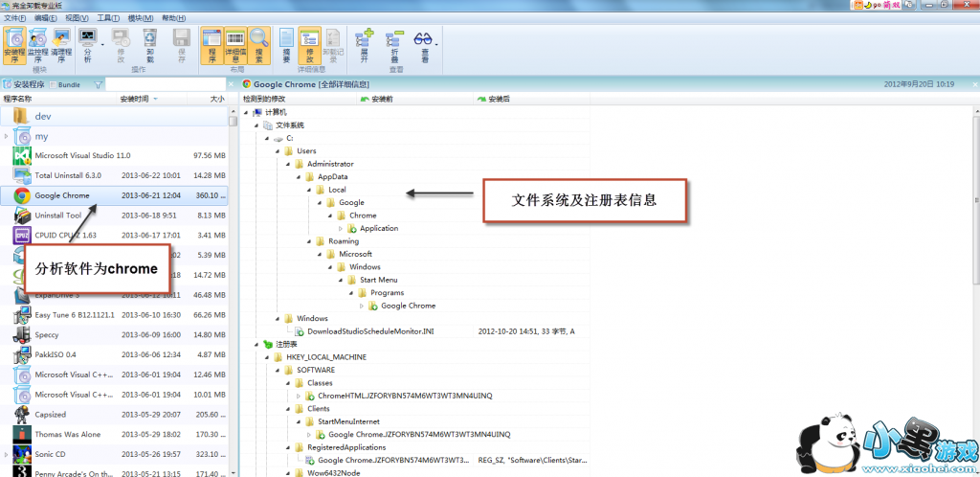Open the 帮助(H) menu

tap(172, 17)
